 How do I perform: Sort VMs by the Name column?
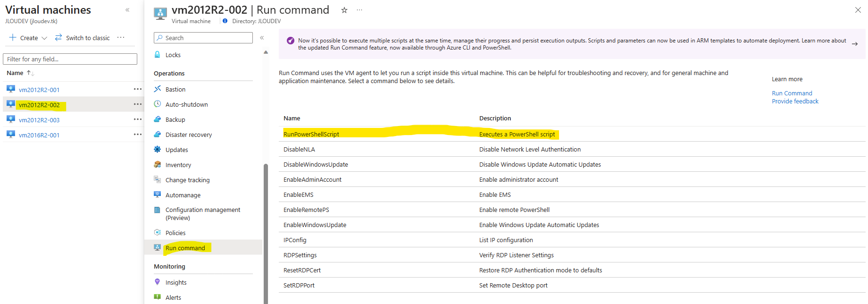click(20, 73)
